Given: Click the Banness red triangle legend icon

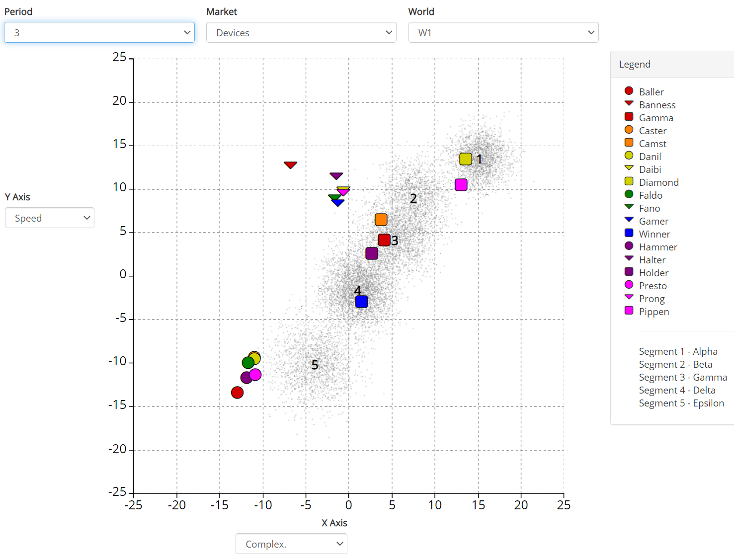Looking at the screenshot, I should coord(629,103).
